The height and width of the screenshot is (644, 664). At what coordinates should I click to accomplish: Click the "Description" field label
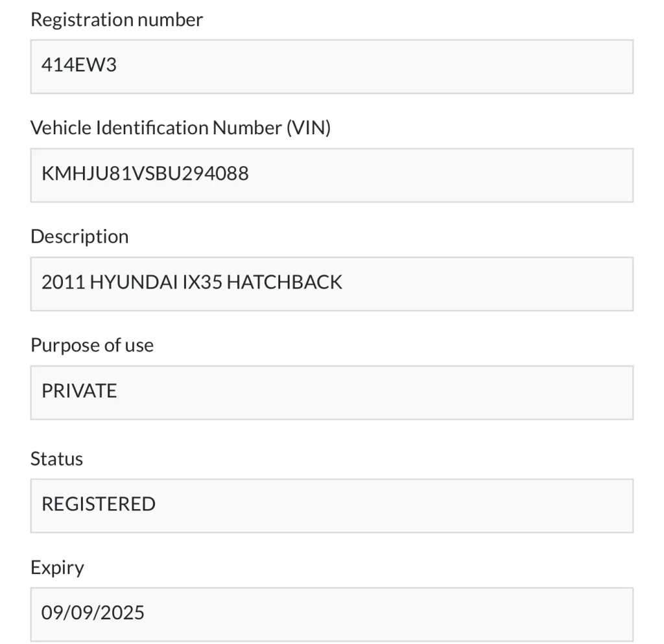tap(79, 237)
